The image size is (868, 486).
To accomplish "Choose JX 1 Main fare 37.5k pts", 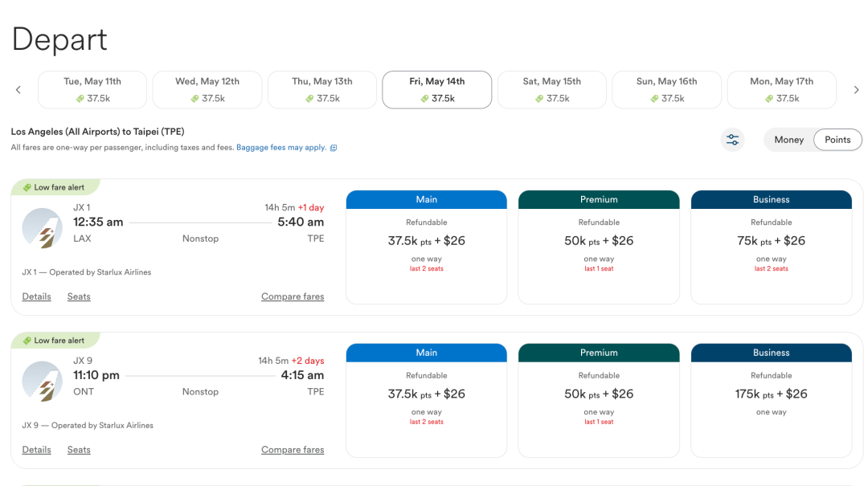I will click(426, 247).
